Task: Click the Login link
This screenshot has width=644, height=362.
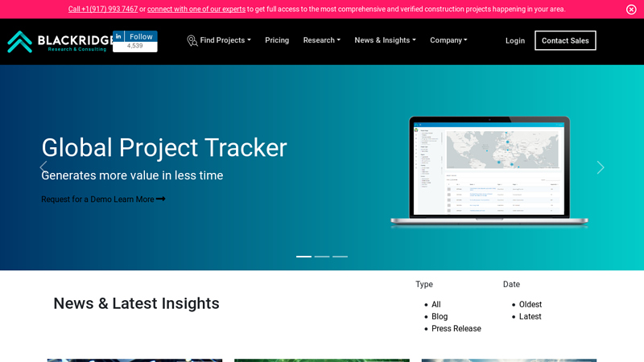Action: coord(515,41)
